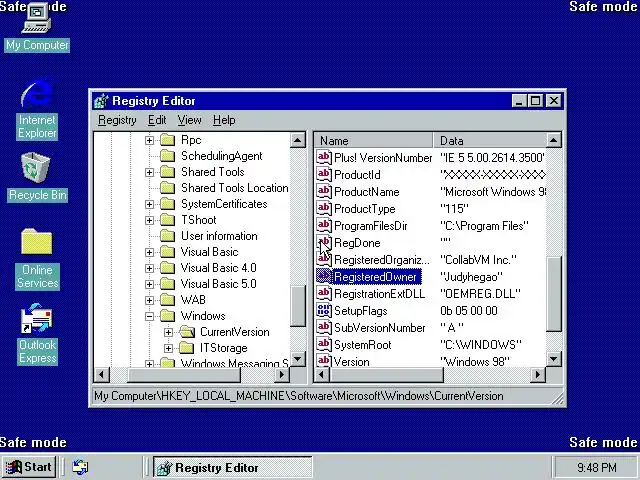Screen dimensions: 640x480
Task: Click the string icon beside SubVersionNumber
Action: (324, 328)
